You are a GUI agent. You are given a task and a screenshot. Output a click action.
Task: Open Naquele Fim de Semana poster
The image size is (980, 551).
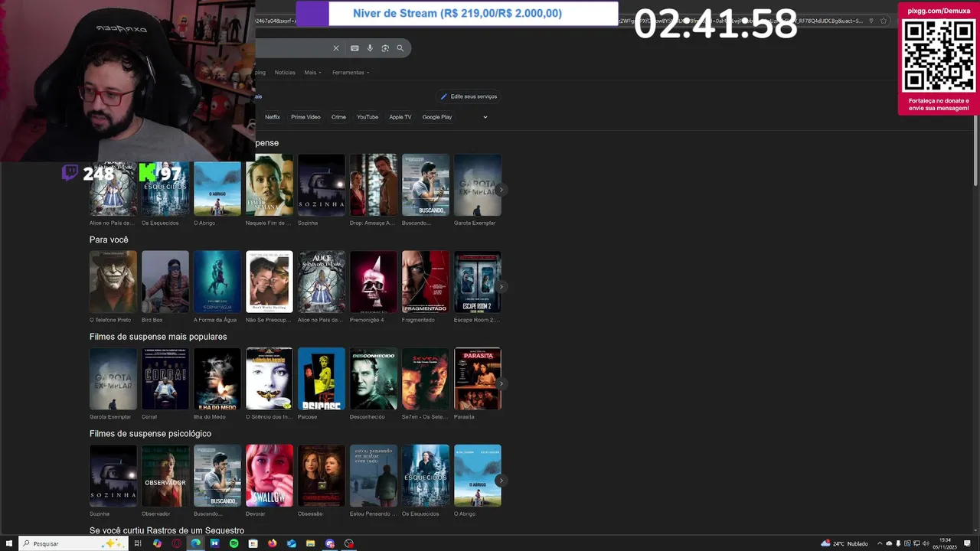(x=269, y=185)
